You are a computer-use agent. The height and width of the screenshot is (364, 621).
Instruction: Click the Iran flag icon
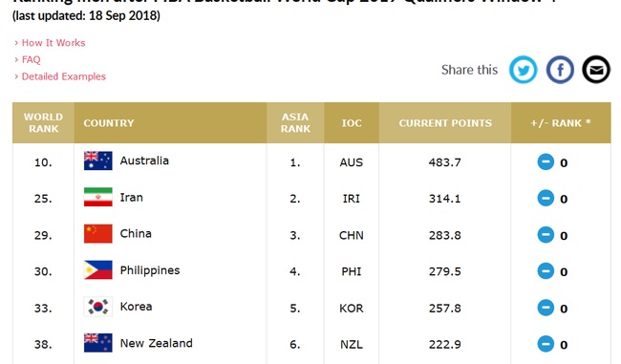(97, 197)
